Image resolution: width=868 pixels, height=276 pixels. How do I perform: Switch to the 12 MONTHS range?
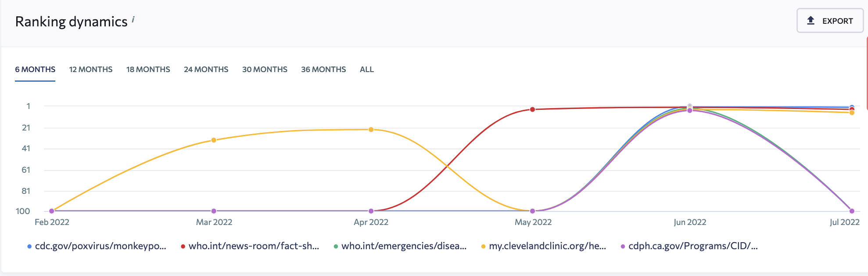point(91,69)
